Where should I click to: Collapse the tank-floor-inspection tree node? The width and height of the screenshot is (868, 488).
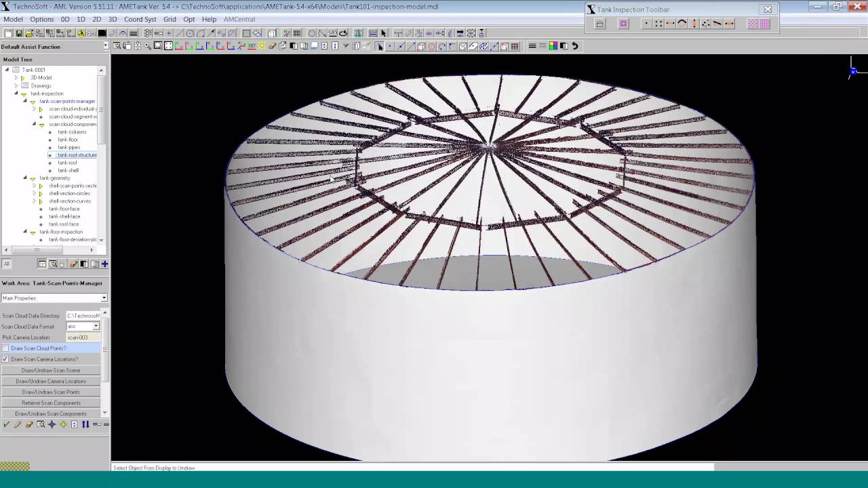(25, 232)
